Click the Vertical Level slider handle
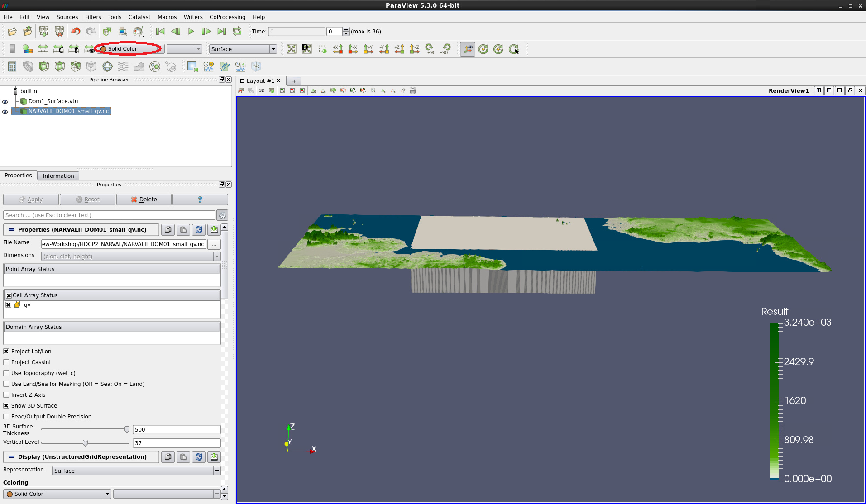Image resolution: width=866 pixels, height=504 pixels. click(85, 443)
